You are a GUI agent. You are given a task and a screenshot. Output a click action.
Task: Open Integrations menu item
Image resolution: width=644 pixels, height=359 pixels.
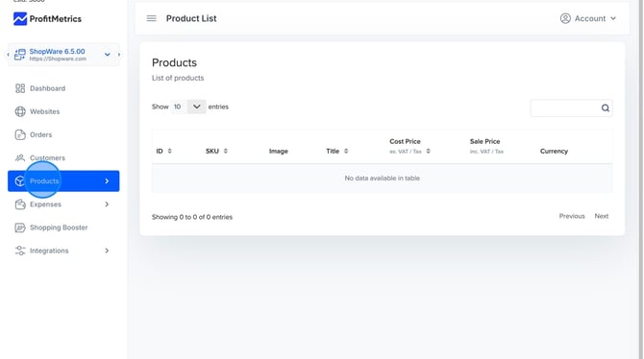(49, 251)
